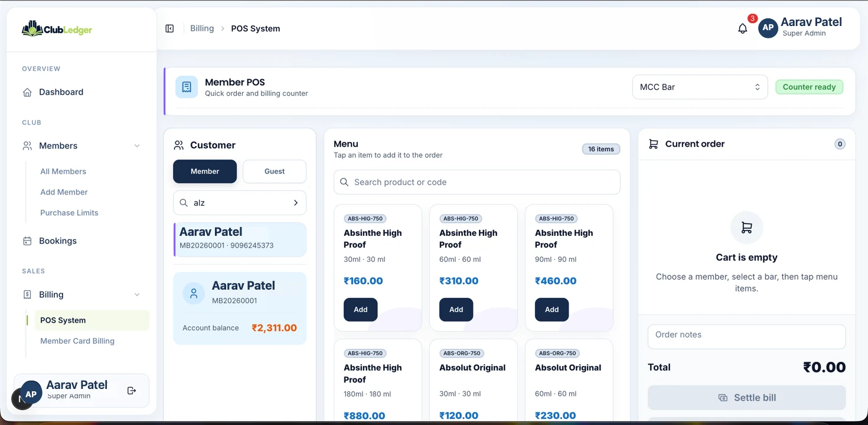Click the Billing receipt icon in the sidebar
This screenshot has width=868, height=425.
[x=27, y=295]
